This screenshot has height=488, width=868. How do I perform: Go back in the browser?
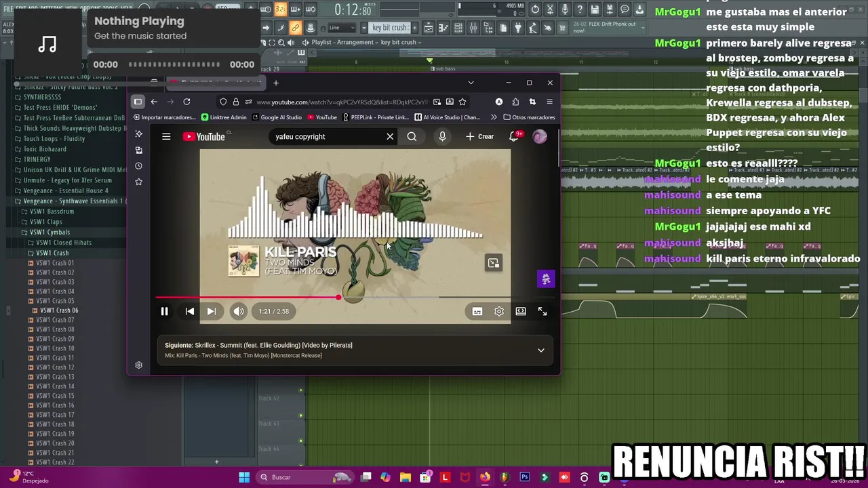tap(154, 102)
